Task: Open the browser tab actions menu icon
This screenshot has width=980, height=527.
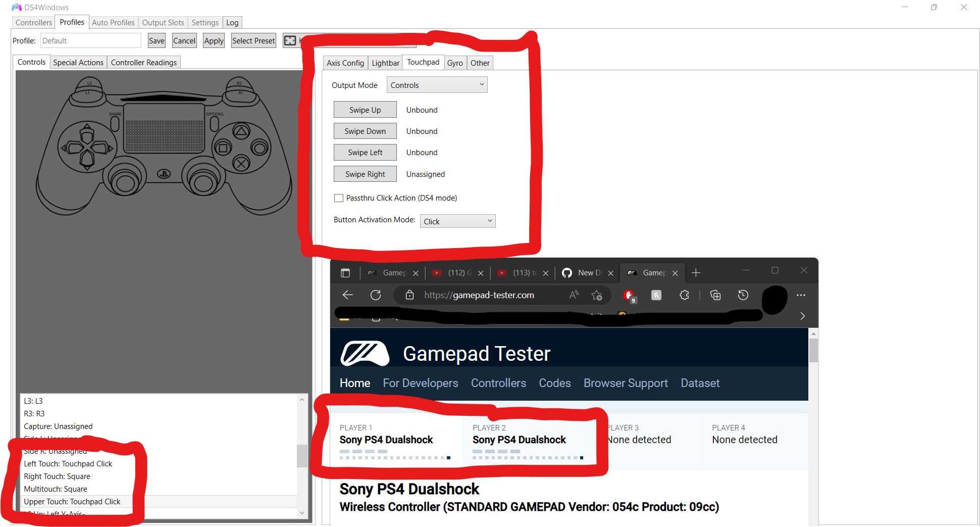Action: (345, 273)
